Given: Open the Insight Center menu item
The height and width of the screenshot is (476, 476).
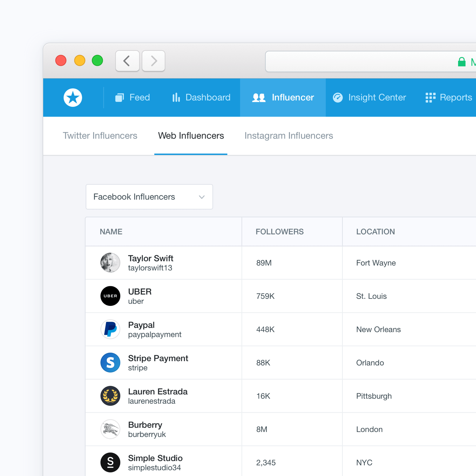Looking at the screenshot, I should click(x=369, y=98).
